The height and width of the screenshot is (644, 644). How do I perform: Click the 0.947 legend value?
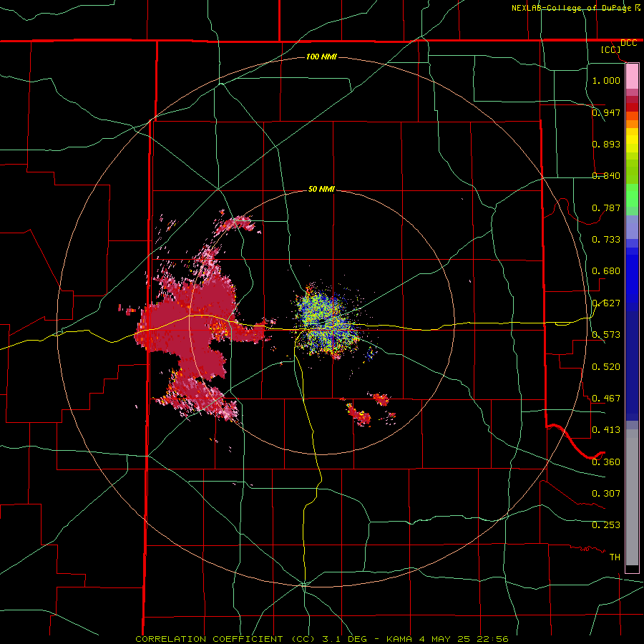pos(606,112)
